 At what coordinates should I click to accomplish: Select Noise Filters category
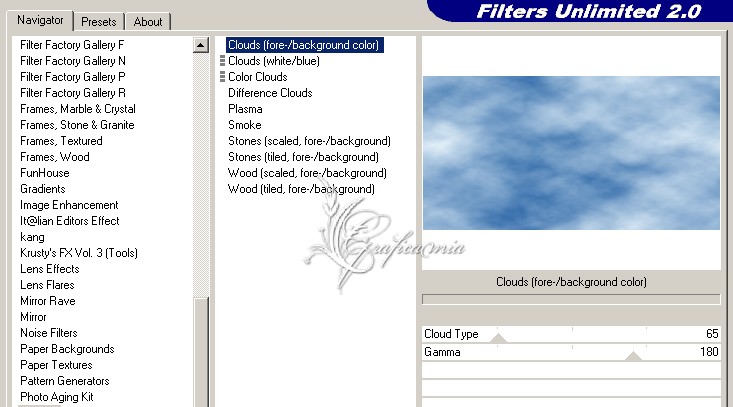(x=49, y=333)
